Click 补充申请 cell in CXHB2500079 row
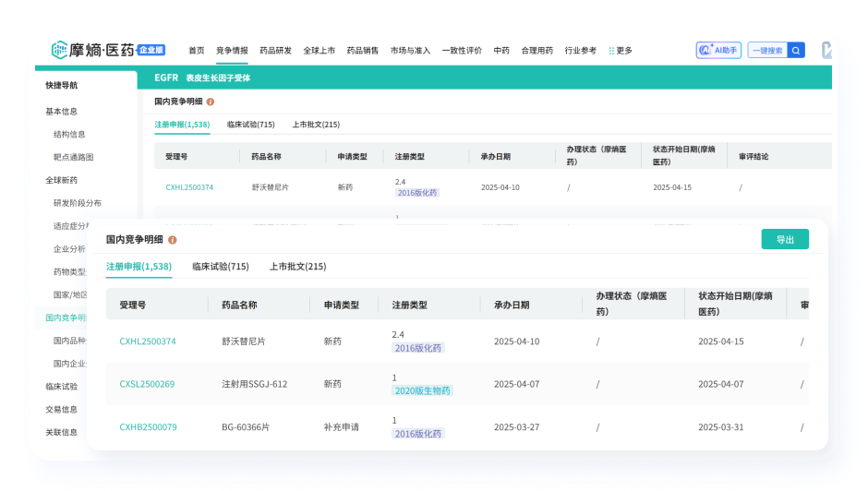868x491 pixels. 342,427
